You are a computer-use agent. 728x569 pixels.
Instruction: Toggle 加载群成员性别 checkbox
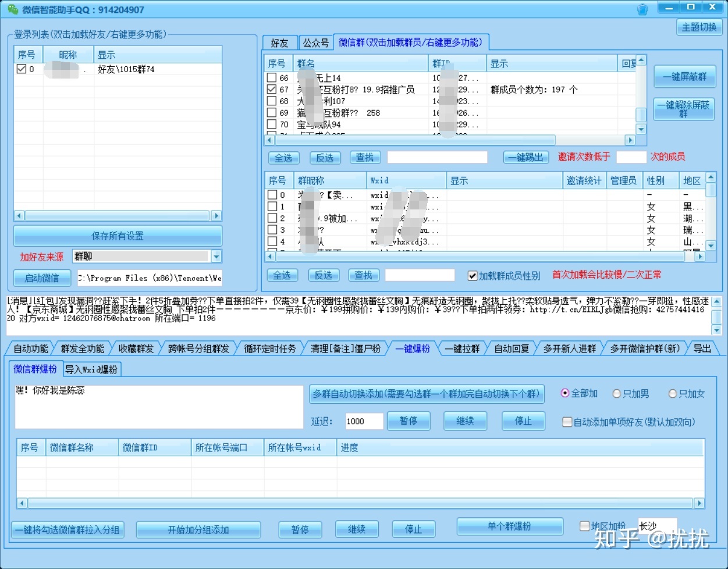pyautogui.click(x=473, y=275)
